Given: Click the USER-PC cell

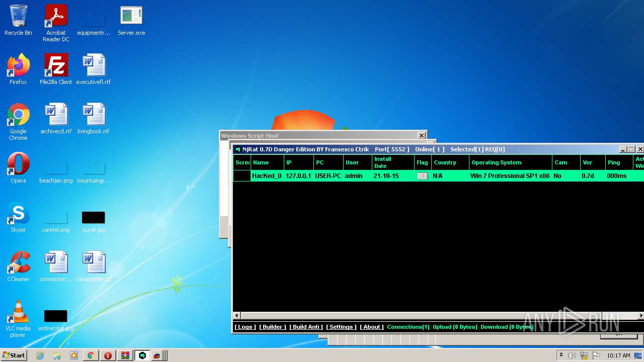Looking at the screenshot, I should (328, 176).
